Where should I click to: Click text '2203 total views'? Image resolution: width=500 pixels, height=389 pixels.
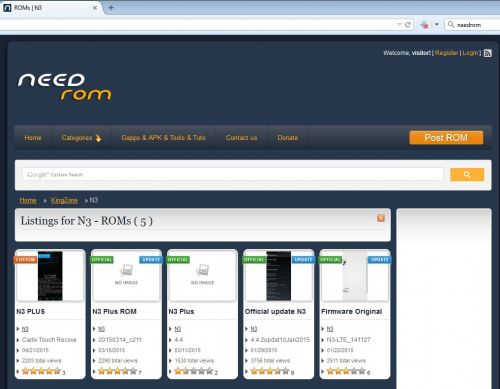click(x=42, y=361)
